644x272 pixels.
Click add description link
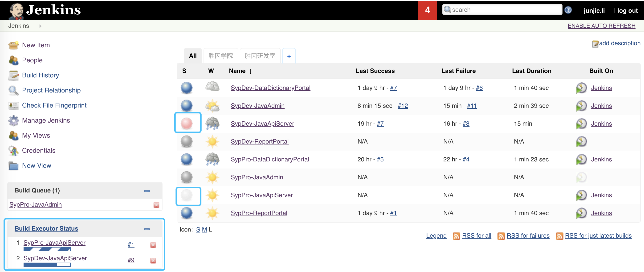pos(620,43)
